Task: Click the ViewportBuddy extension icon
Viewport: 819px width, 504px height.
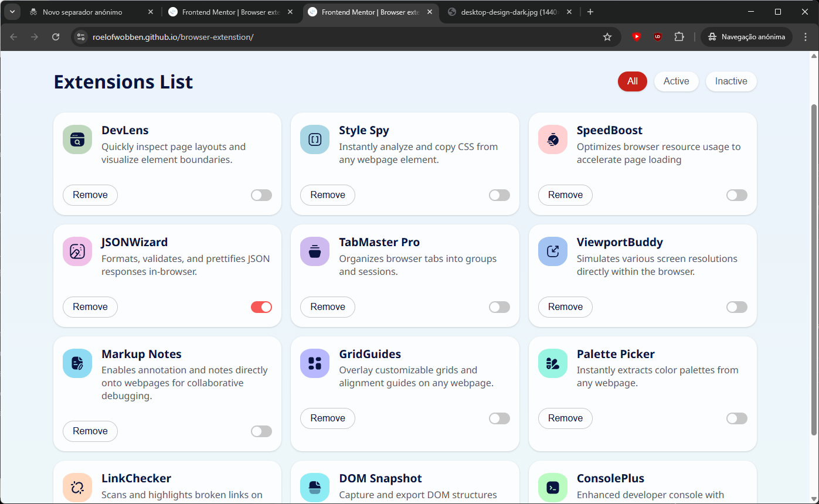Action: (x=553, y=251)
